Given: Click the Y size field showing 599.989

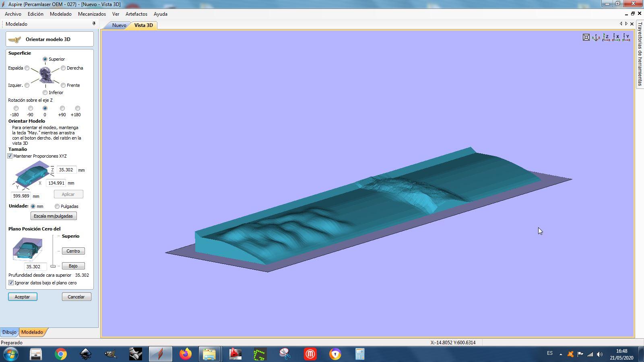Looking at the screenshot, I should [21, 196].
